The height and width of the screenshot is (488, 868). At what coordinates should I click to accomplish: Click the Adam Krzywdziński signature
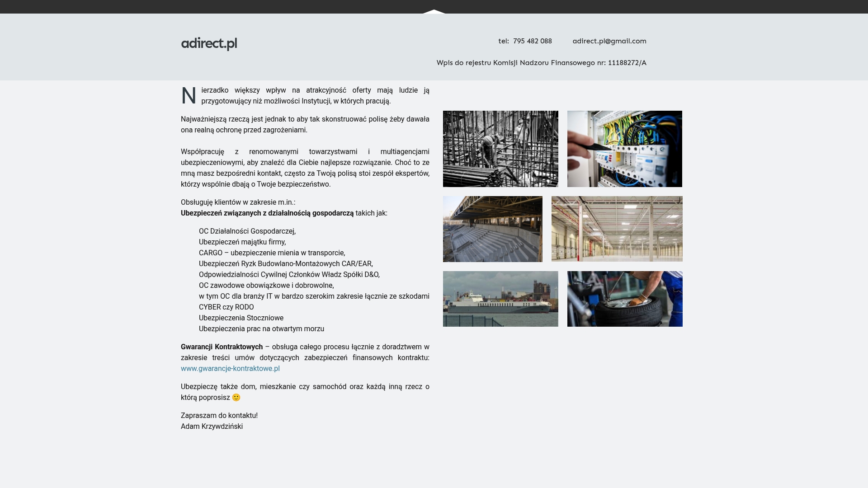(x=212, y=427)
